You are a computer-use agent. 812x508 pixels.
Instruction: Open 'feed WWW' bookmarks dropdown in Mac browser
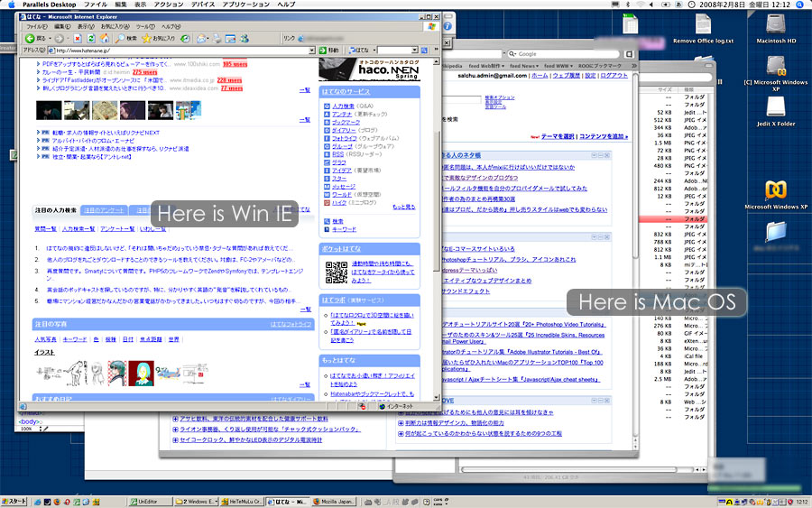558,66
